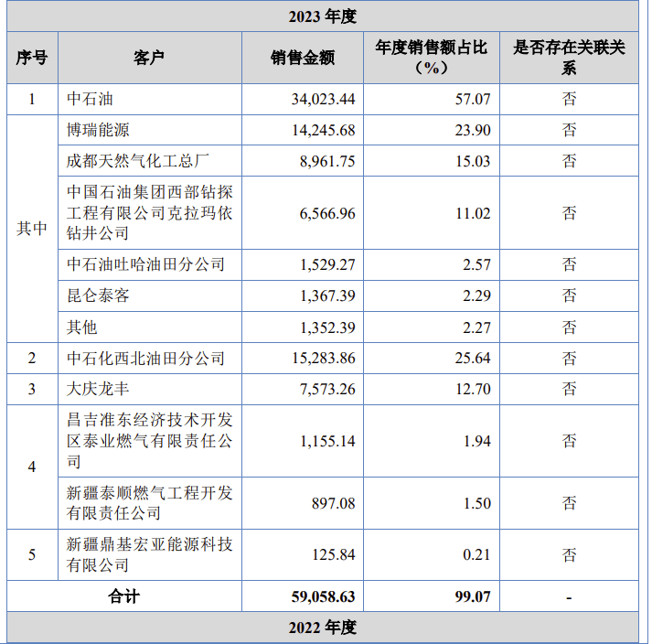Screen dimensions: 652x644
Task: Select the percentage '25.64'
Action: [x=473, y=359]
